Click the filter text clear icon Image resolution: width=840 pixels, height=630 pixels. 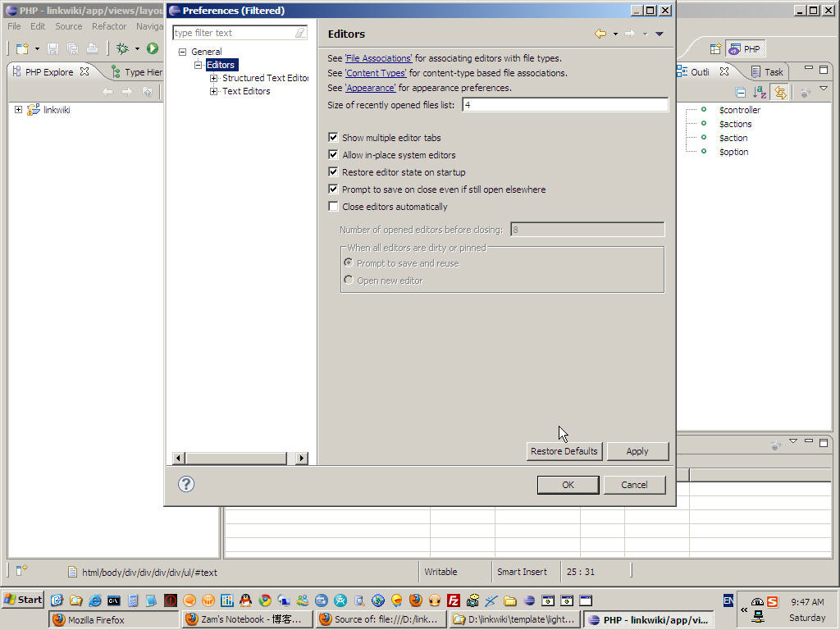point(300,33)
